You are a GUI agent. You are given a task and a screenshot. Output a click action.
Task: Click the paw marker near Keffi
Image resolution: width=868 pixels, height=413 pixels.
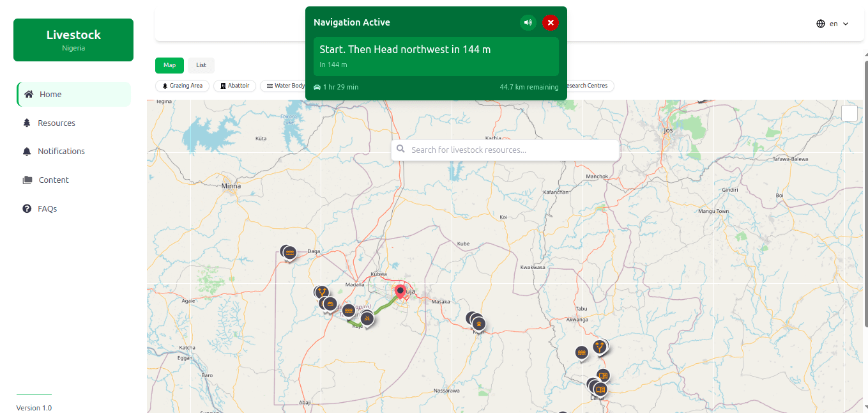click(478, 323)
